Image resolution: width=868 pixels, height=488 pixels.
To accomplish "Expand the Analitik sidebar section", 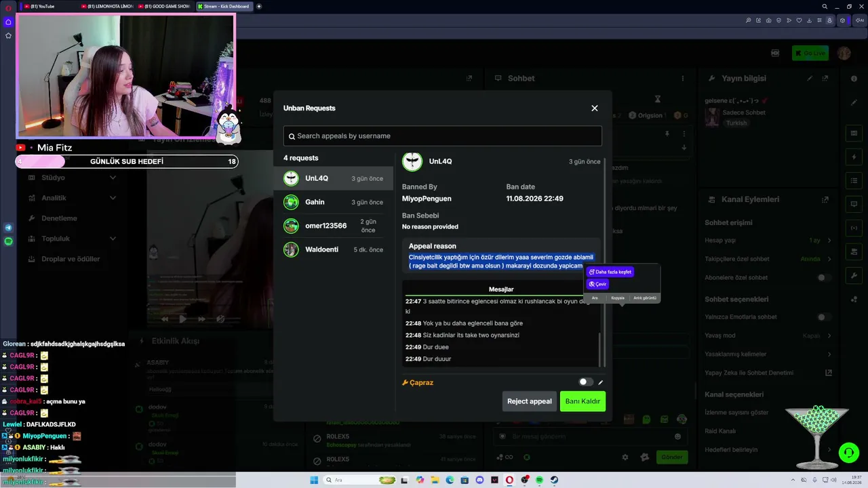I will [71, 198].
